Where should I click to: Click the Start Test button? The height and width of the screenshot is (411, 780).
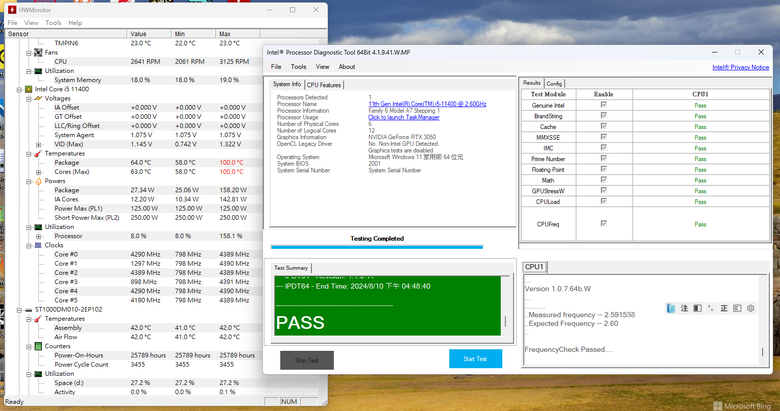click(475, 359)
